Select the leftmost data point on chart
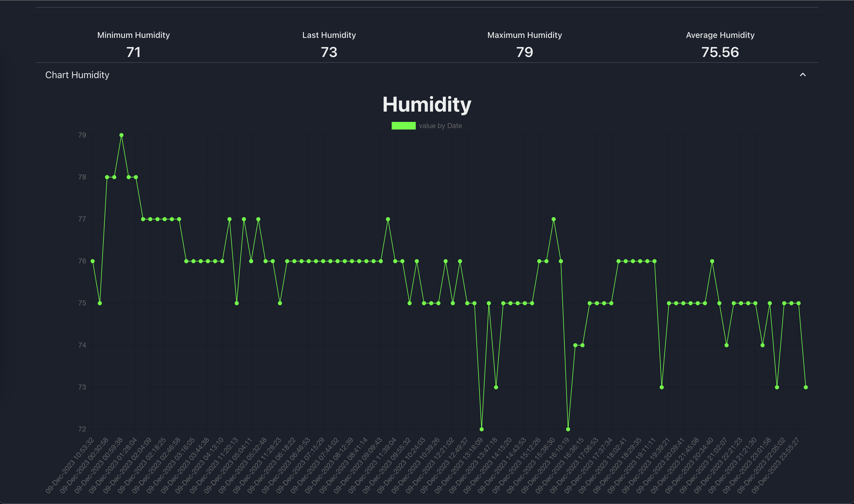Screen dimensions: 854x504 (93, 261)
